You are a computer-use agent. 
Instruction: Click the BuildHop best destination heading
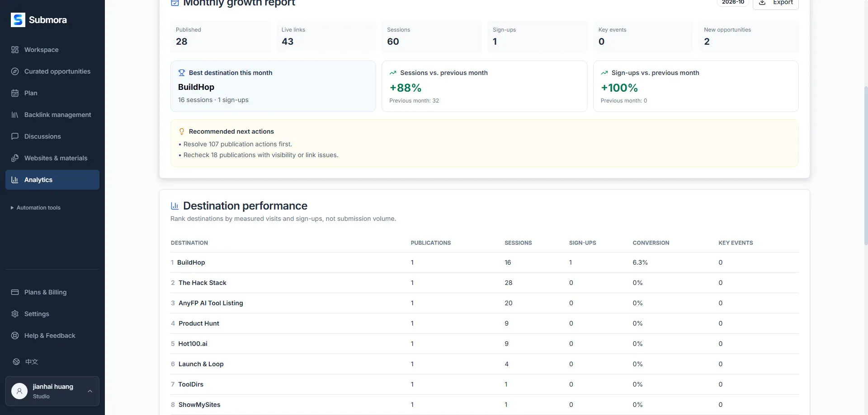click(196, 87)
